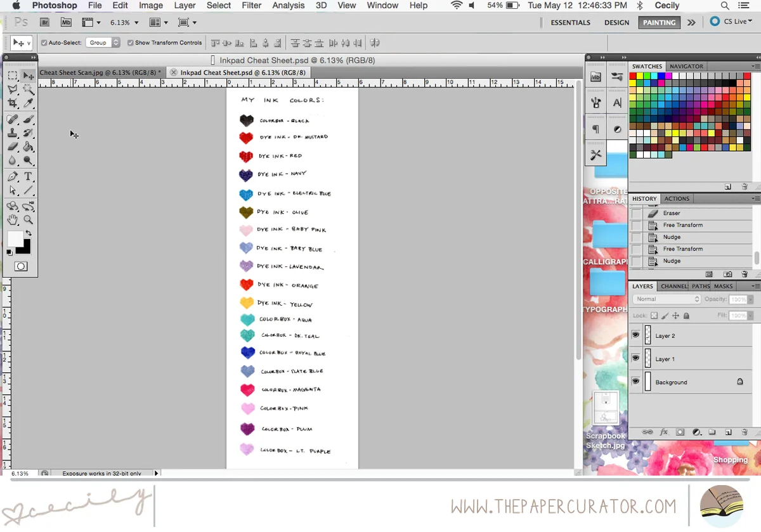Image resolution: width=761 pixels, height=532 pixels.
Task: Select the Spot Healing Brush tool
Action: pyautogui.click(x=12, y=119)
